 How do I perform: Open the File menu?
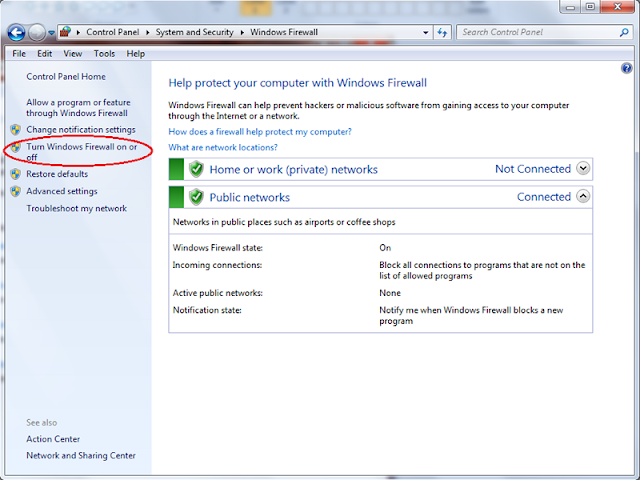click(x=19, y=53)
